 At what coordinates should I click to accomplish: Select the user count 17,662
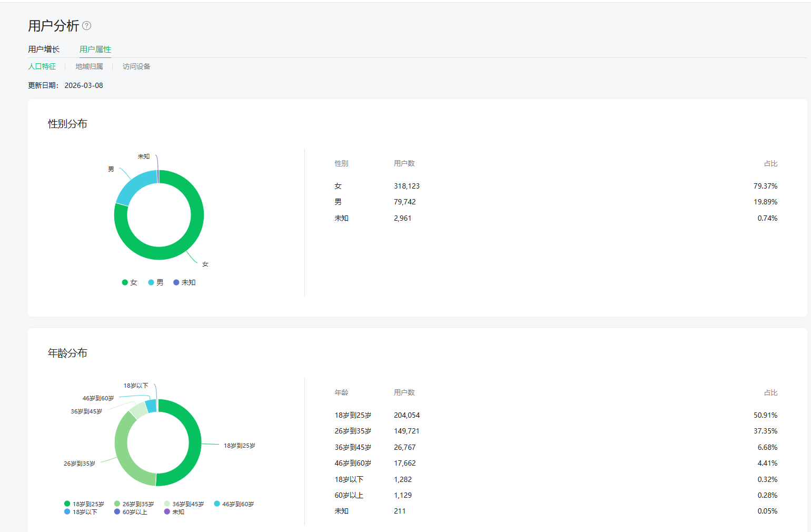coord(404,463)
